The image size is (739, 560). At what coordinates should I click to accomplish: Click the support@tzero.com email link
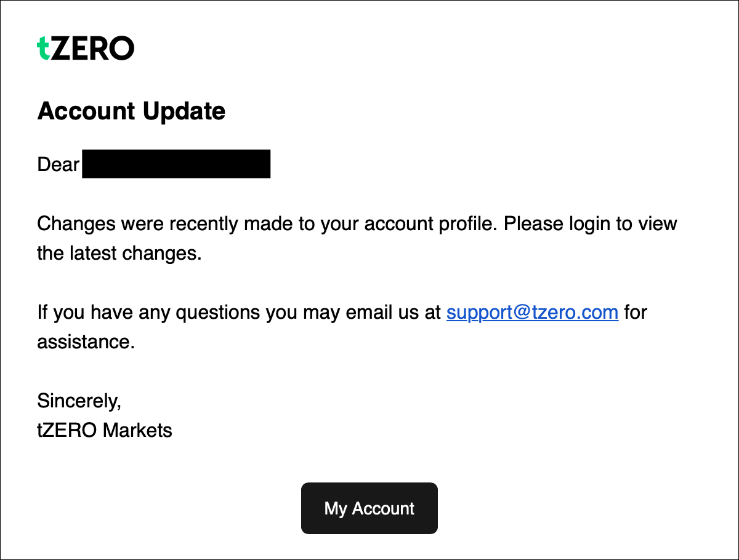[532, 313]
